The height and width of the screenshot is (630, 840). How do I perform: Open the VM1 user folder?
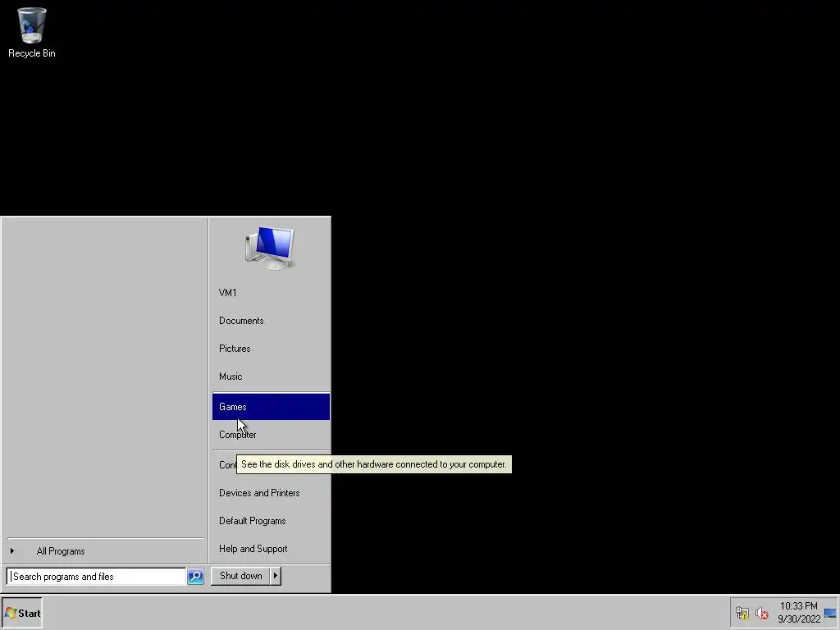[271, 293]
